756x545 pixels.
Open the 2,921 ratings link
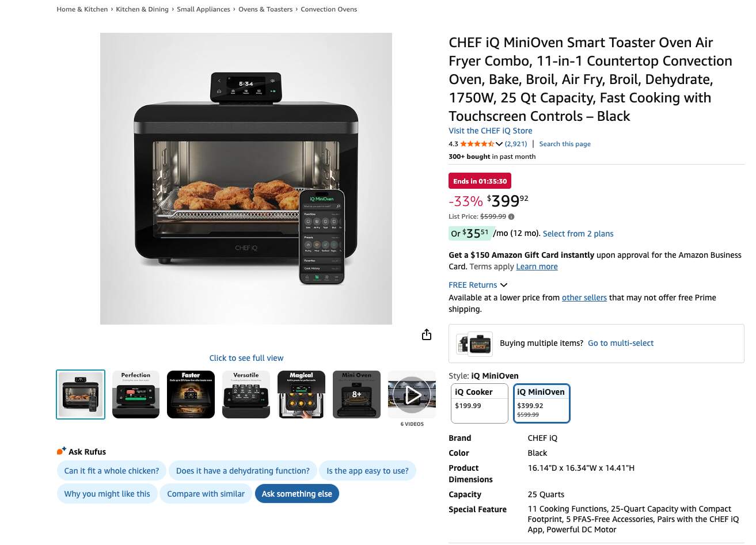tap(516, 144)
